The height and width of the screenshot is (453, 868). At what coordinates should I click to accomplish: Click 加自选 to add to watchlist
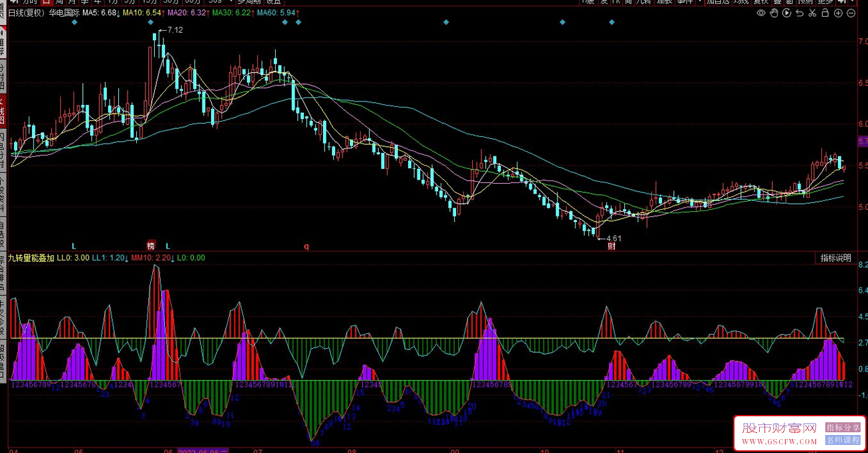pyautogui.click(x=718, y=3)
